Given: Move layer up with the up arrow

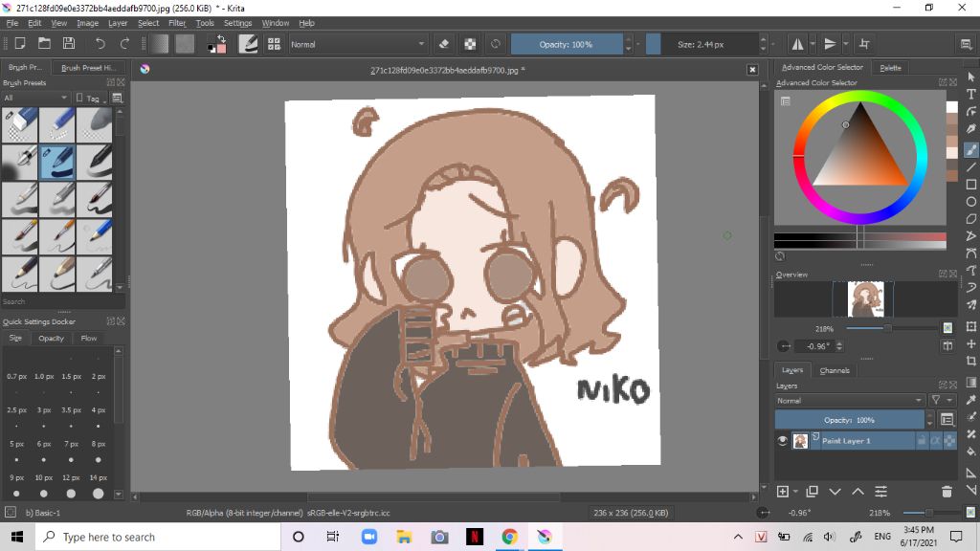Looking at the screenshot, I should pos(857,492).
